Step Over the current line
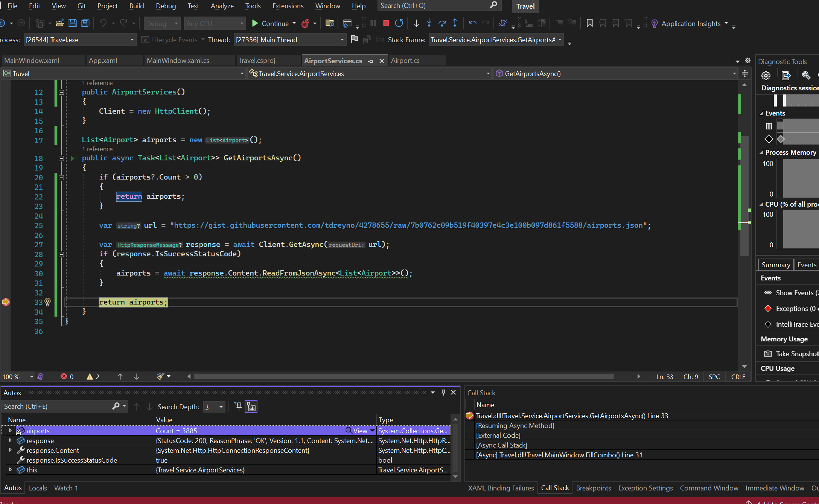This screenshot has width=819, height=504. [442, 23]
